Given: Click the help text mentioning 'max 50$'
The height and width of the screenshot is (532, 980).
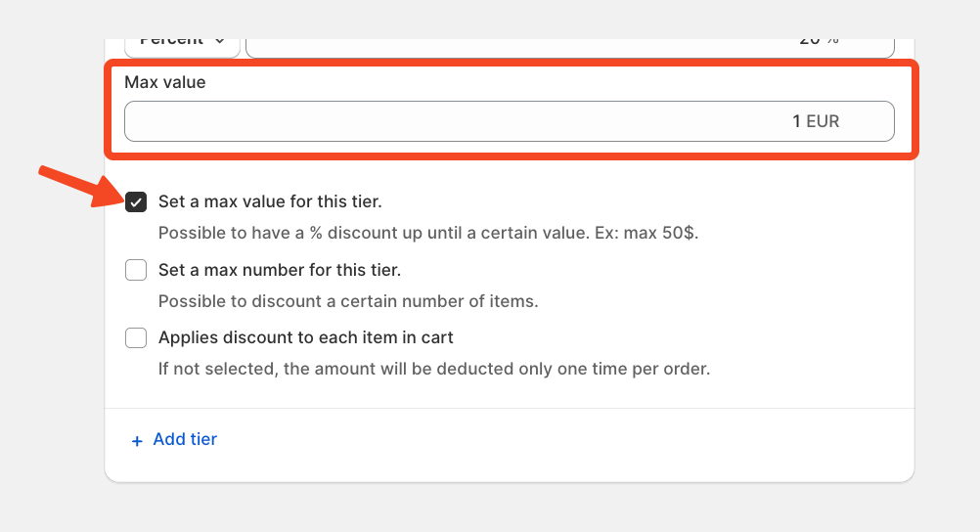Looking at the screenshot, I should point(428,234).
